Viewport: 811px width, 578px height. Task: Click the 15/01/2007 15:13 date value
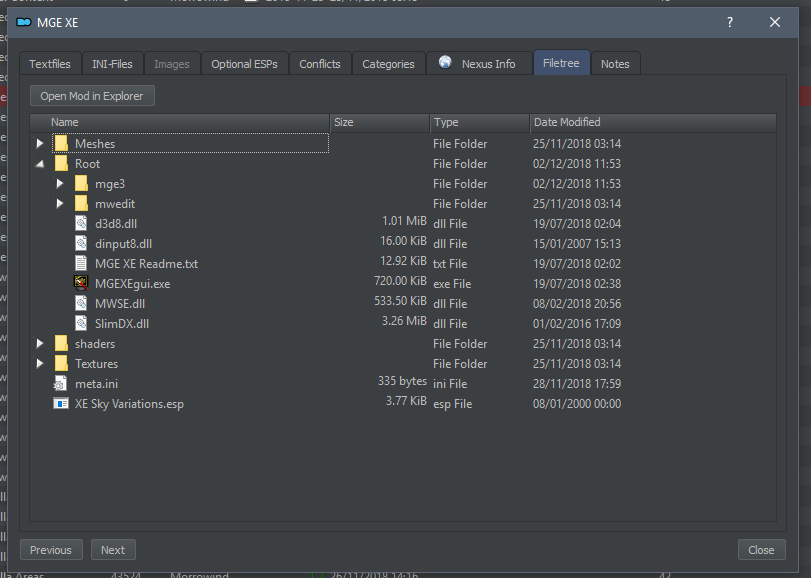click(x=577, y=244)
